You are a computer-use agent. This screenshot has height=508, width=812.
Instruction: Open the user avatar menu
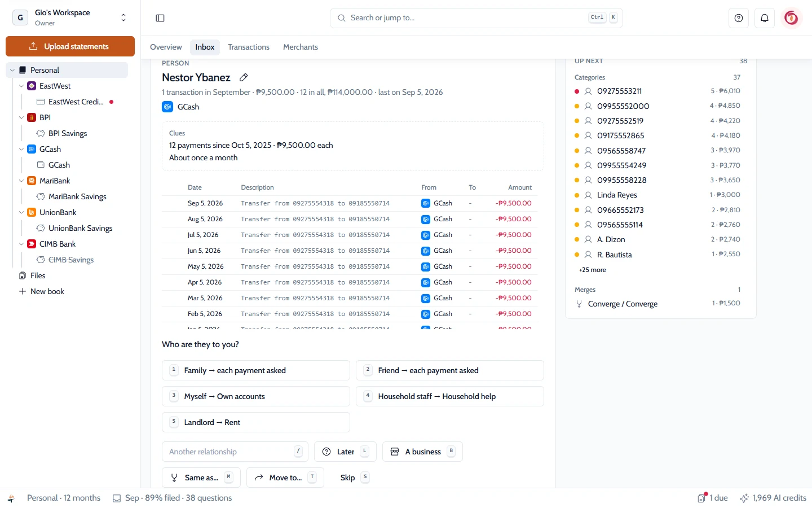(792, 18)
